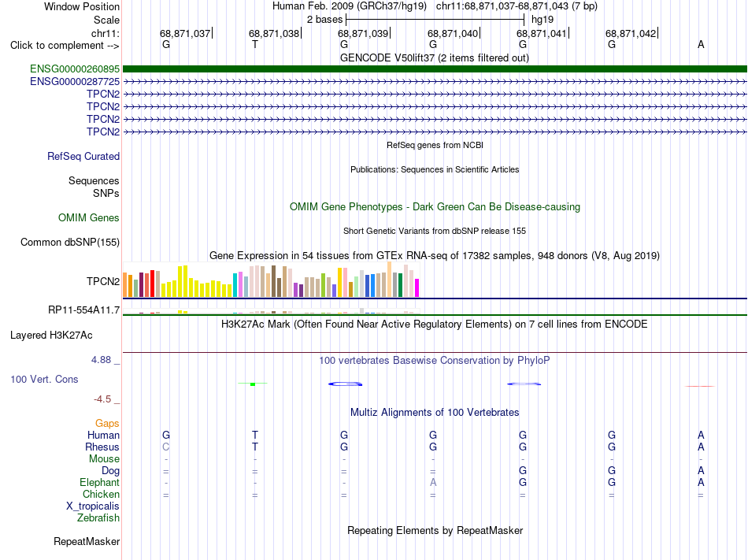Screen dimensions: 748x560
Task: Click the red PhyloP conservation mark
Action: pos(700,387)
